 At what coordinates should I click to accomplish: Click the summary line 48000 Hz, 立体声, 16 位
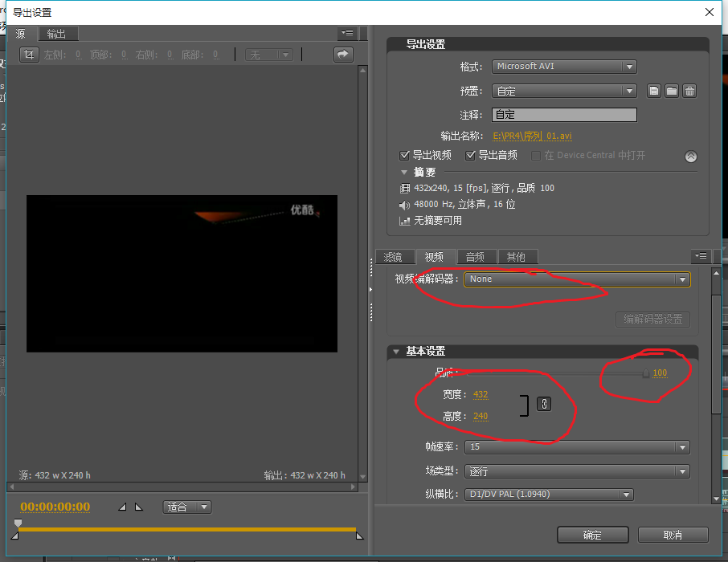point(464,204)
